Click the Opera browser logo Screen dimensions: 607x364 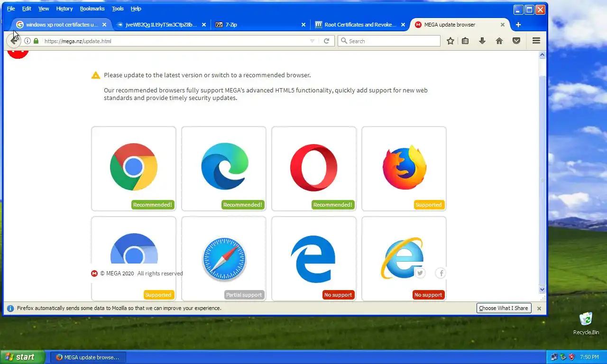pyautogui.click(x=314, y=167)
